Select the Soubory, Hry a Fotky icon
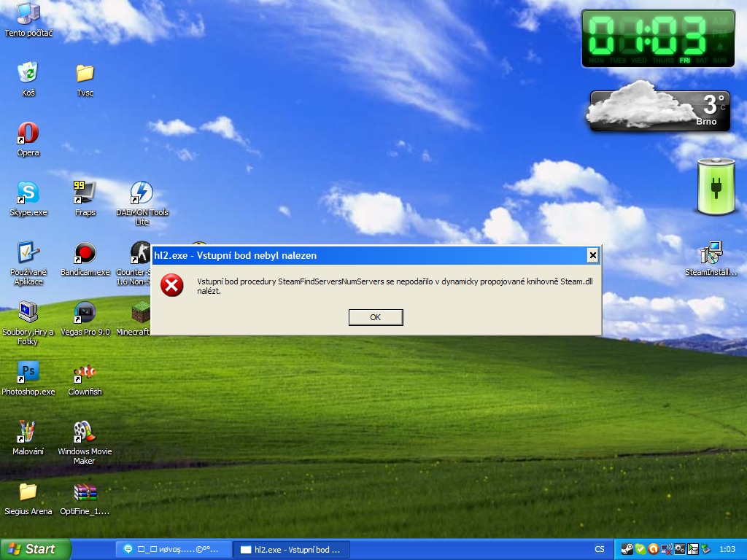This screenshot has width=747, height=560. (28, 323)
